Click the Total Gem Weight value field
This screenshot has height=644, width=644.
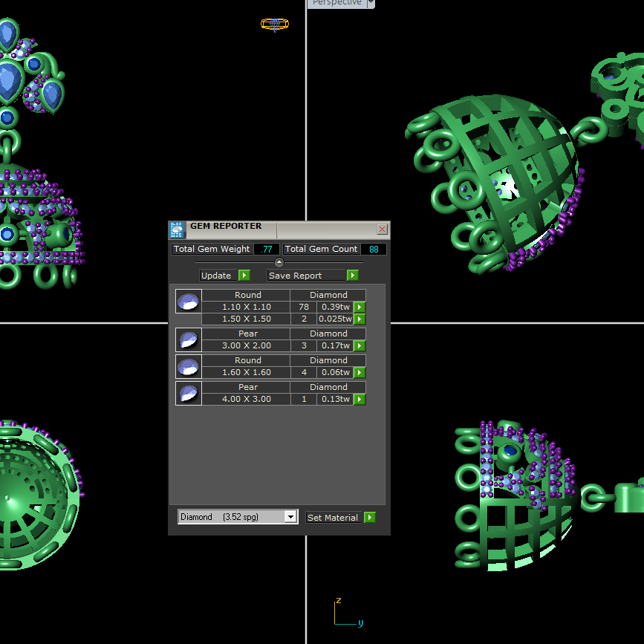click(267, 250)
